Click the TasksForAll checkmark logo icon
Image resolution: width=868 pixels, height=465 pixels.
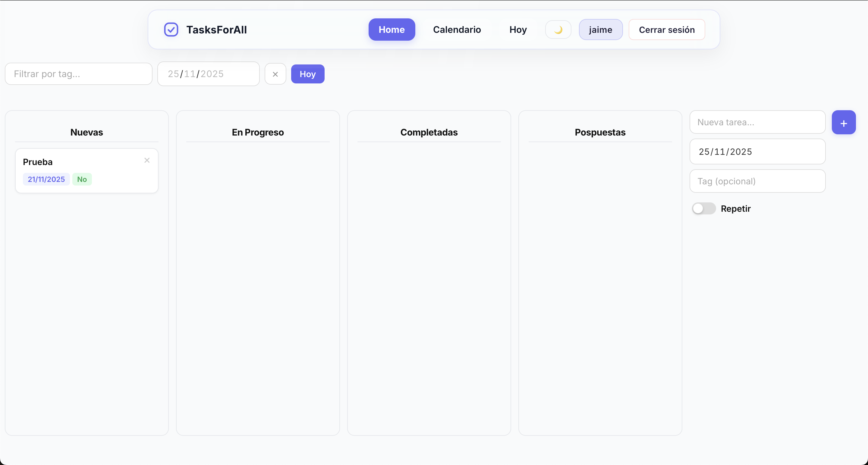[x=171, y=29]
